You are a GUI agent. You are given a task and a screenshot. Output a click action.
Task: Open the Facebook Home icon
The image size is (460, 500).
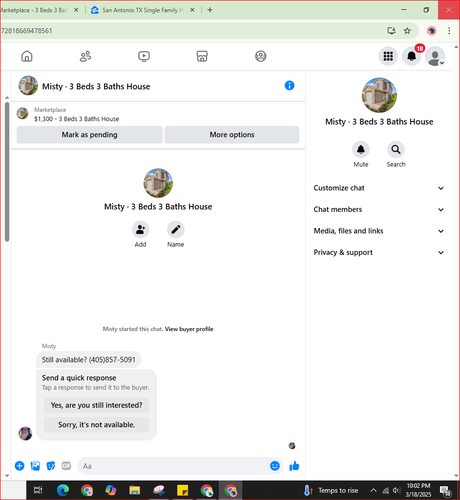click(x=27, y=56)
